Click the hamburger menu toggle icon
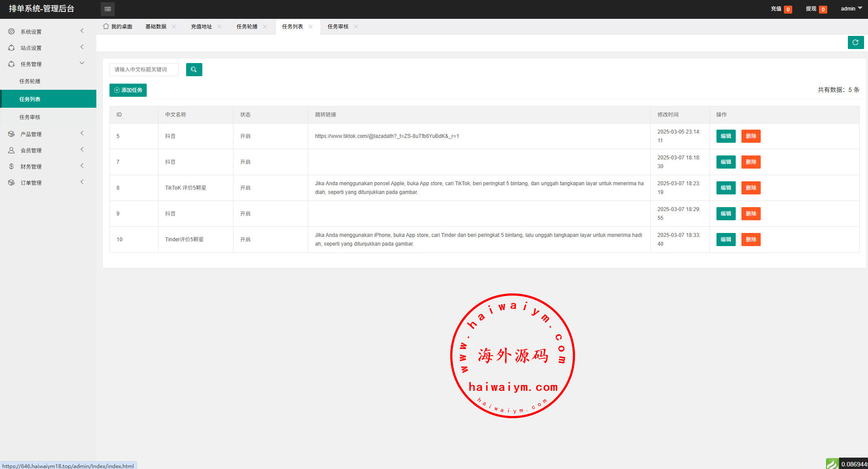Viewport: 868px width, 469px height. [107, 9]
